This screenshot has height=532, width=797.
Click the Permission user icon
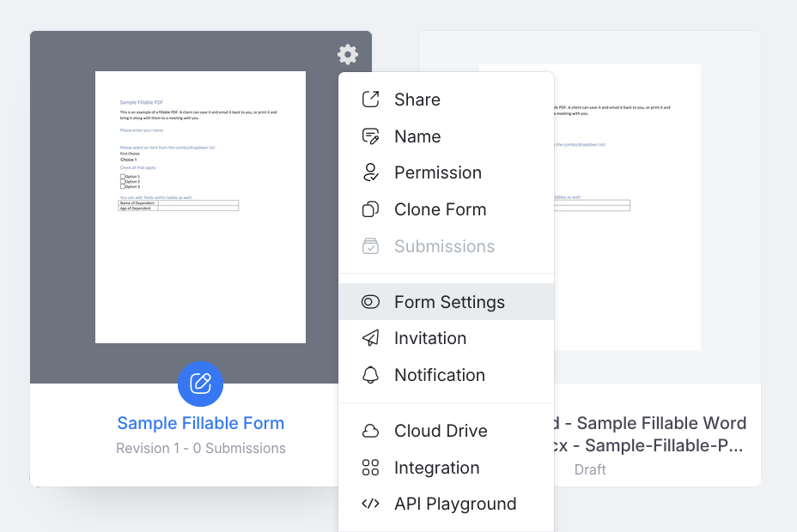click(x=370, y=172)
